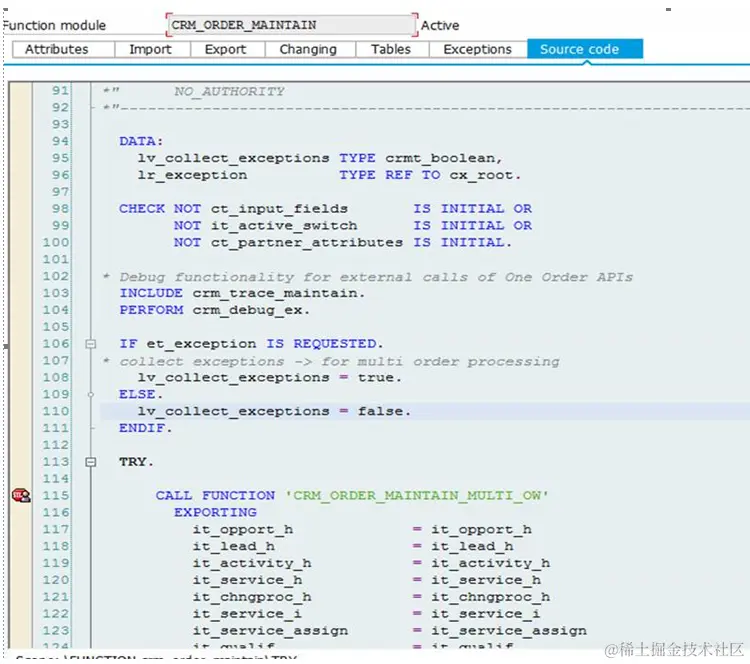Click 'it_active_switch' on line 99
Viewport: 750px width, 664px height.
click(x=284, y=226)
